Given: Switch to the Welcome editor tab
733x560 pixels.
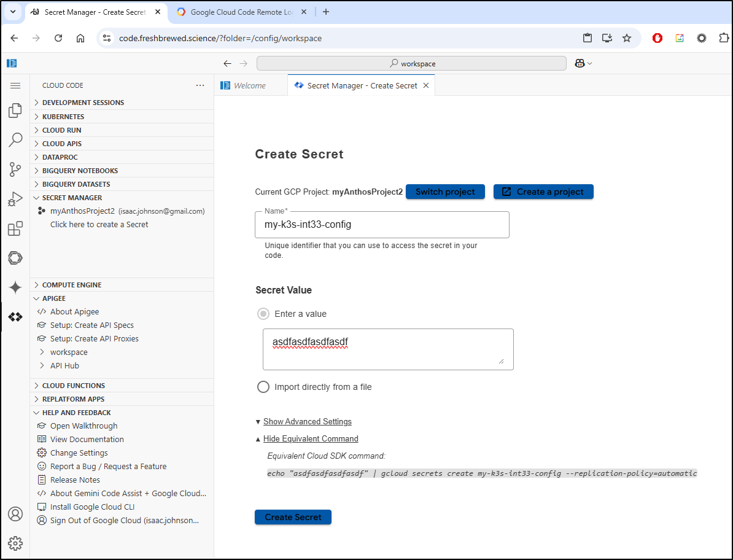Looking at the screenshot, I should click(250, 85).
